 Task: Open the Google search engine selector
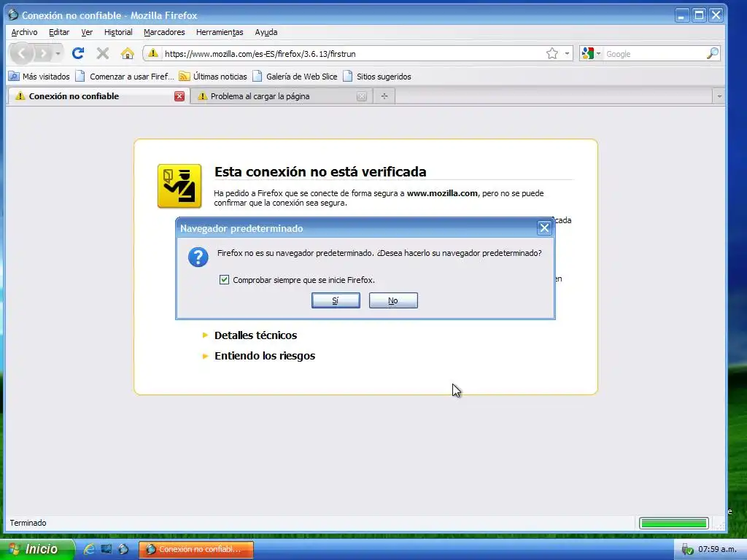tap(591, 53)
